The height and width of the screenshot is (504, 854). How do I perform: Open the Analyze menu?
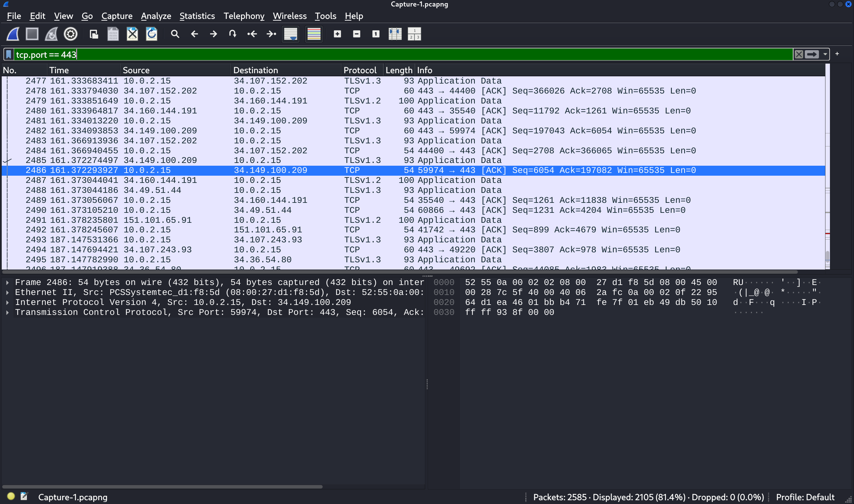tap(156, 16)
